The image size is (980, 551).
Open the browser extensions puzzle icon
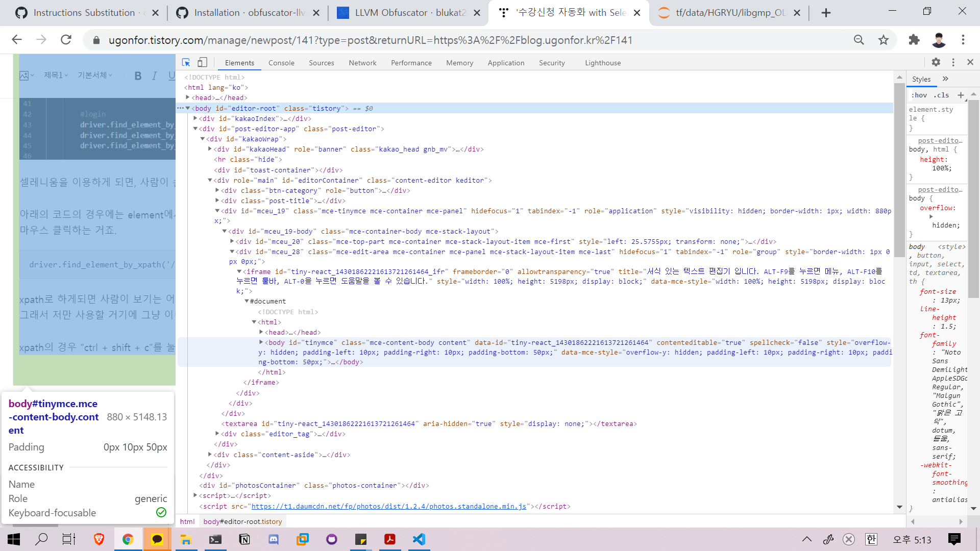click(x=914, y=40)
